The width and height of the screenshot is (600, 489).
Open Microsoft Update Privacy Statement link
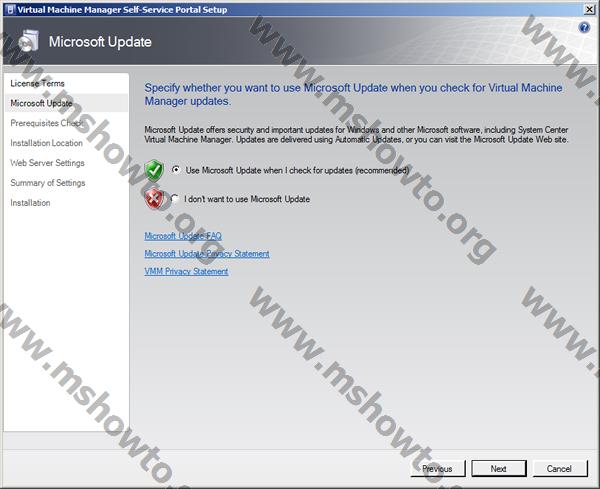pyautogui.click(x=207, y=254)
